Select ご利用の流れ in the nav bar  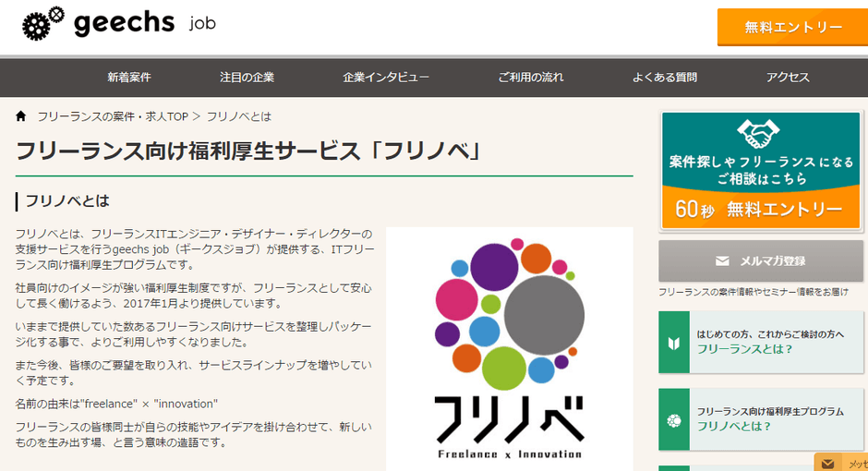click(x=531, y=78)
